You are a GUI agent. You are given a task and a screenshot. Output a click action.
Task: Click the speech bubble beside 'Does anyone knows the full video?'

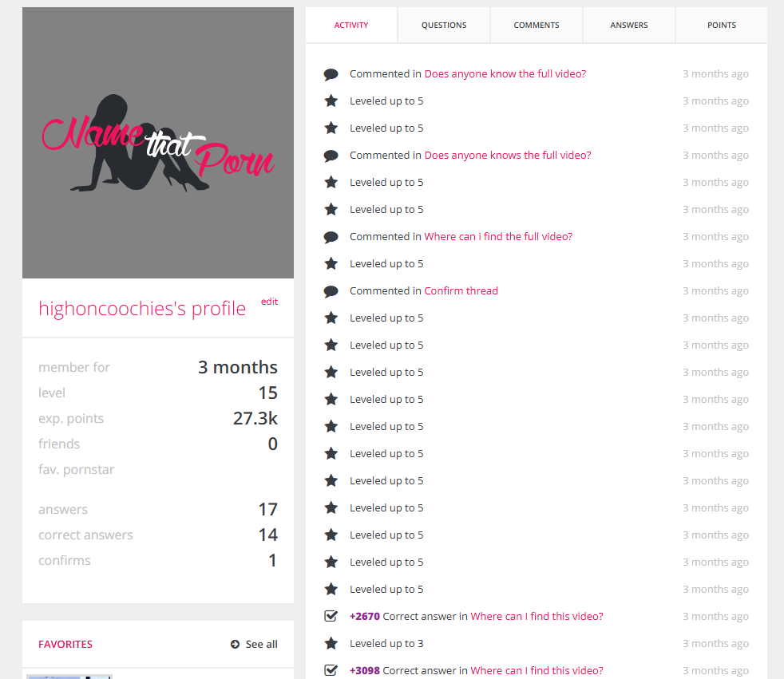331,156
